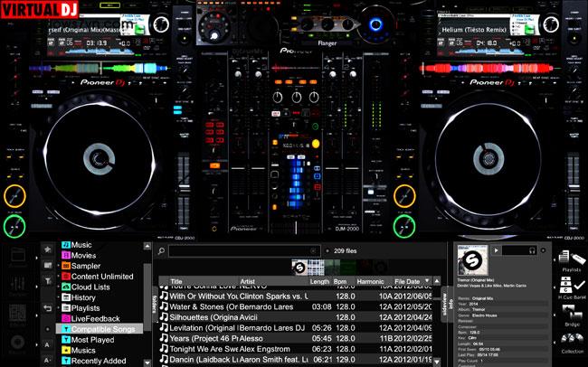The image size is (588, 367).
Task: Click Tremor album art in info panel
Action: (x=472, y=260)
